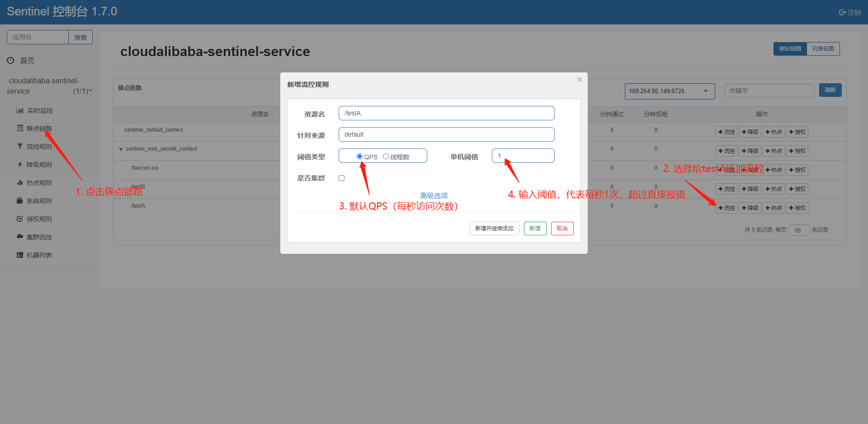
Task: Open 实时监控 real-time monitoring in sidebar
Action: coord(35,110)
